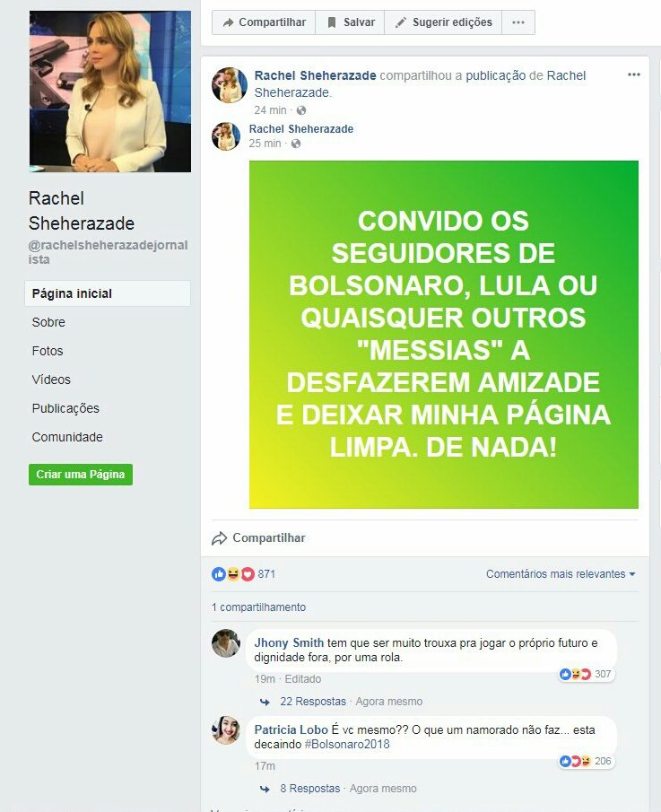The width and height of the screenshot is (661, 812).
Task: Click the Compartilhar button in the top toolbar
Action: (264, 22)
